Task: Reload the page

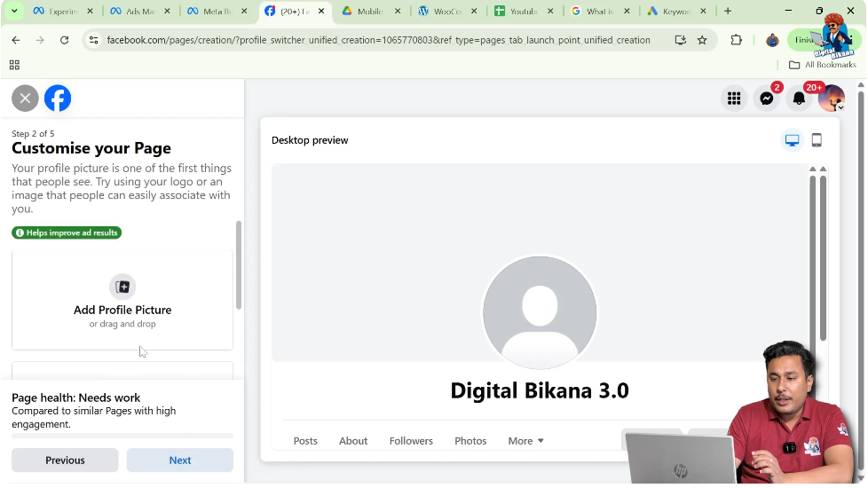Action: click(64, 40)
